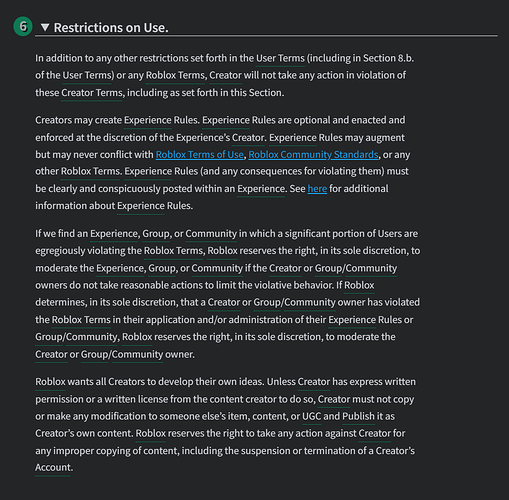Click "Community" in "or Community in which a significant"
509x500 pixels.
click(x=211, y=234)
